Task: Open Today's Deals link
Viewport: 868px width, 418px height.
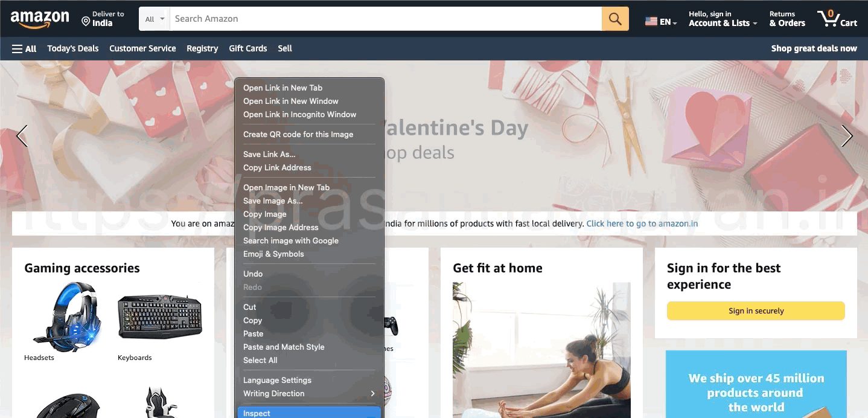Action: pos(73,48)
